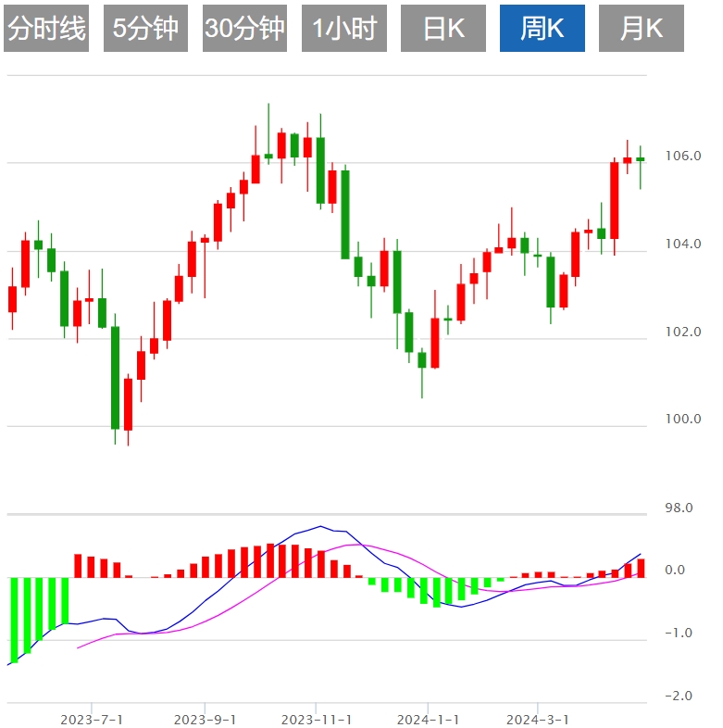Viewport: 723px width, 728px height.
Task: Click the 106.0 price axis label
Action: [683, 156]
